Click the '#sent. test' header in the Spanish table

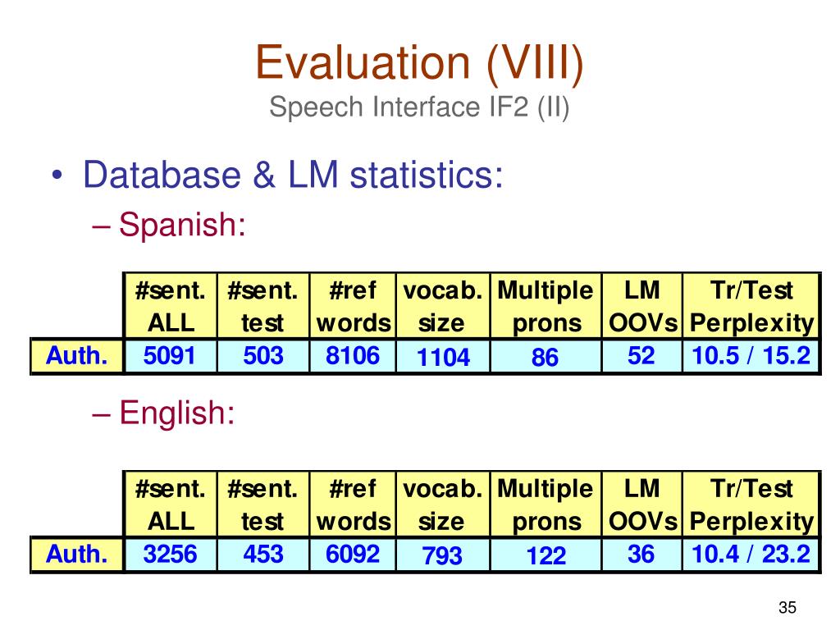[x=262, y=307]
